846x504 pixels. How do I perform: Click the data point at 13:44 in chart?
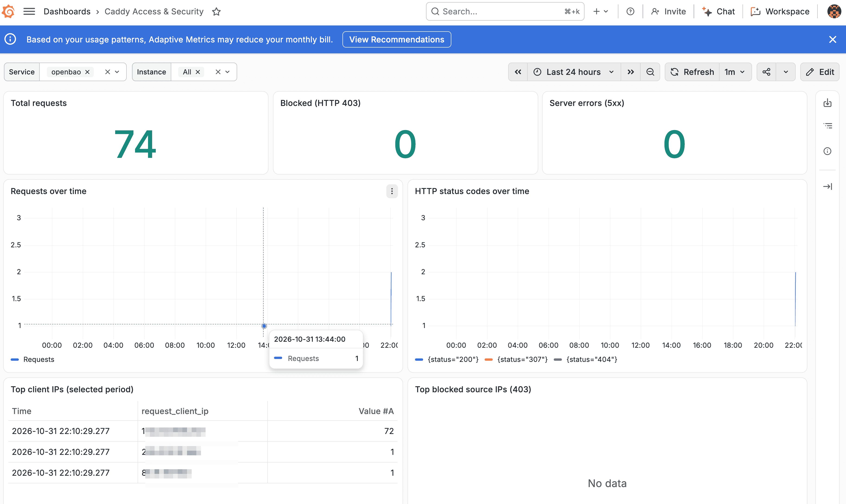(264, 326)
